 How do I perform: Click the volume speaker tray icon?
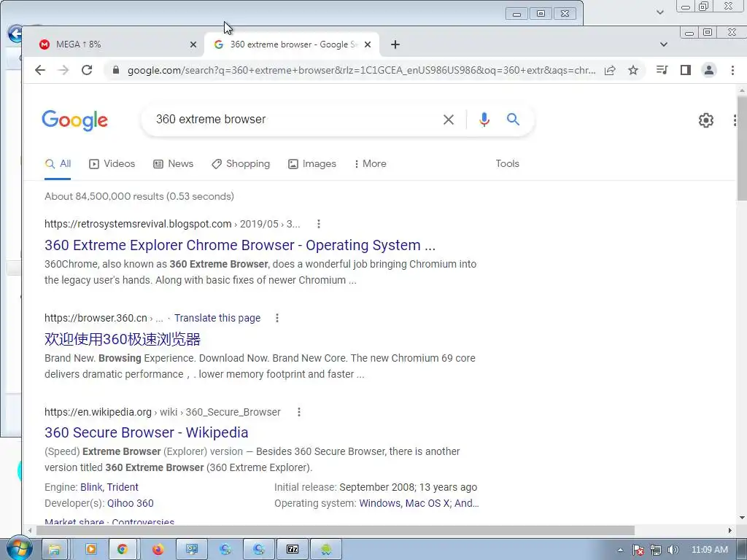click(673, 550)
